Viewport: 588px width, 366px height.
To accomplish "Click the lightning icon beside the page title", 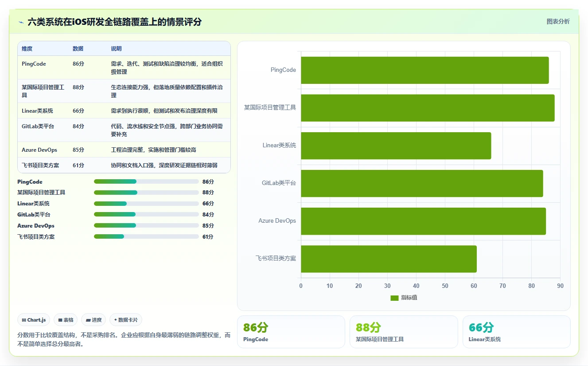I will click(21, 22).
